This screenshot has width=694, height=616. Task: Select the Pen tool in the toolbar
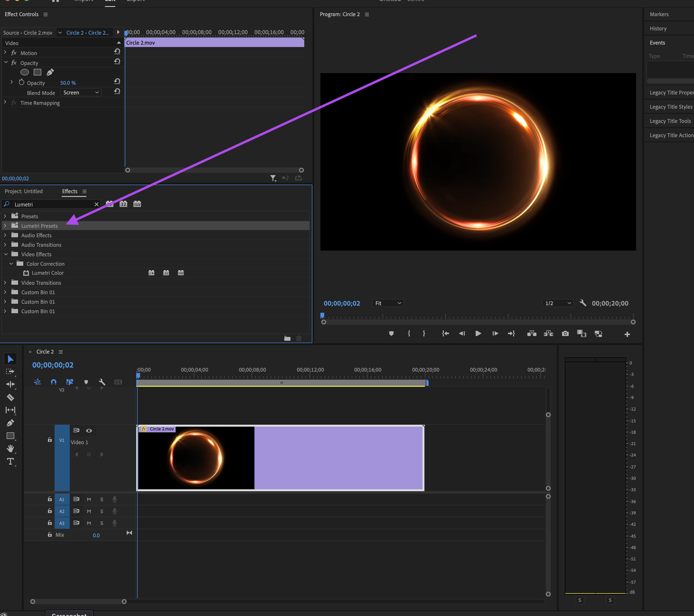pyautogui.click(x=10, y=423)
